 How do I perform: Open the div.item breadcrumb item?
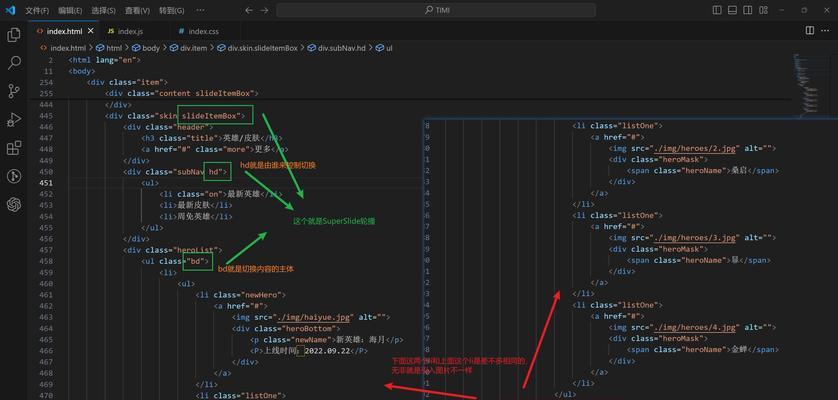[x=189, y=48]
